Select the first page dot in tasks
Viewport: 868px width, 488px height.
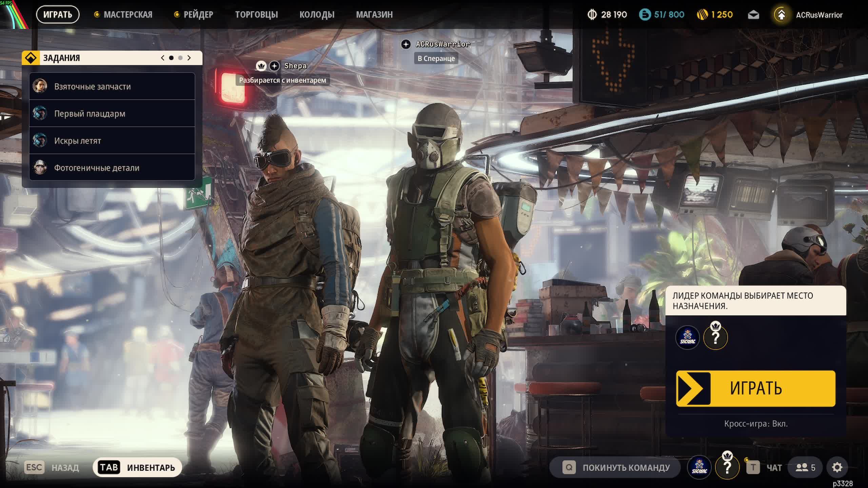(171, 58)
